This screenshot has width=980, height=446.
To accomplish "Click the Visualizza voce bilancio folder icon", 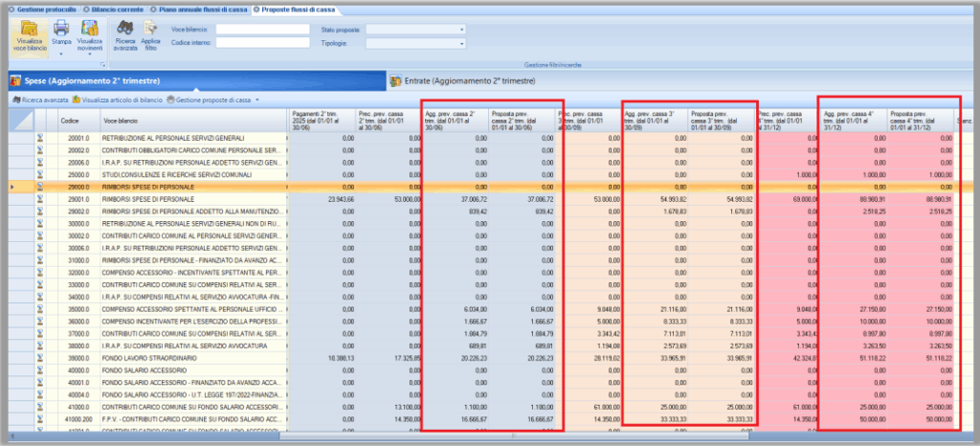I will [30, 30].
